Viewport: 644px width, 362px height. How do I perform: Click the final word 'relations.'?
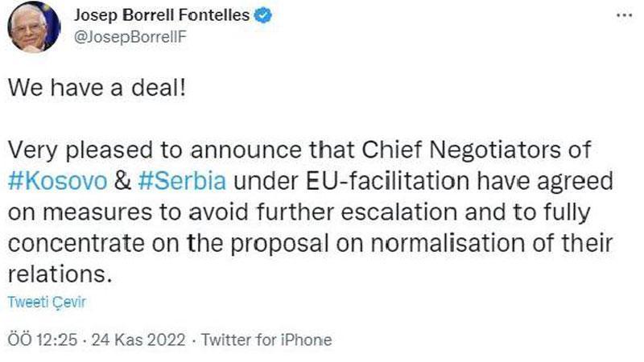coord(58,274)
